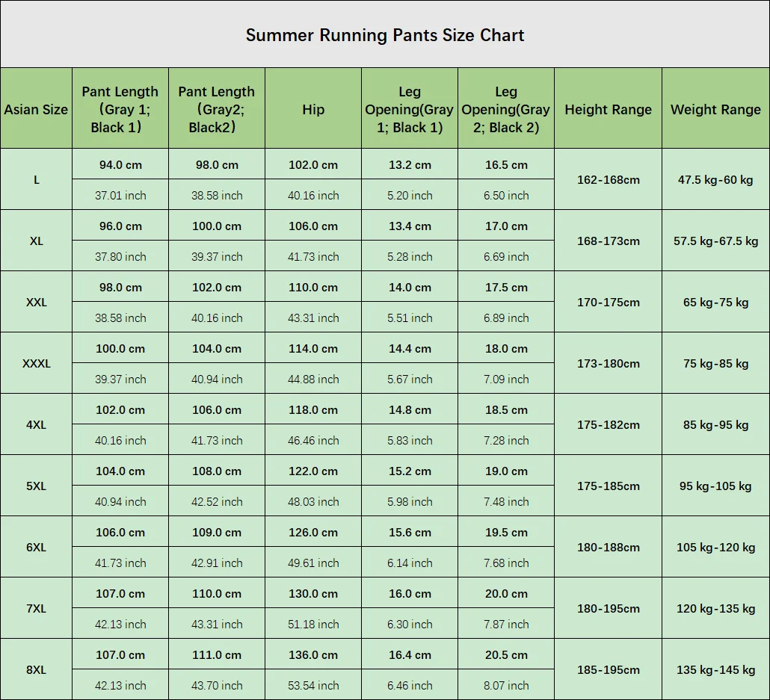Select the "136.0 cm" hip value
This screenshot has width=770, height=700.
[x=313, y=655]
